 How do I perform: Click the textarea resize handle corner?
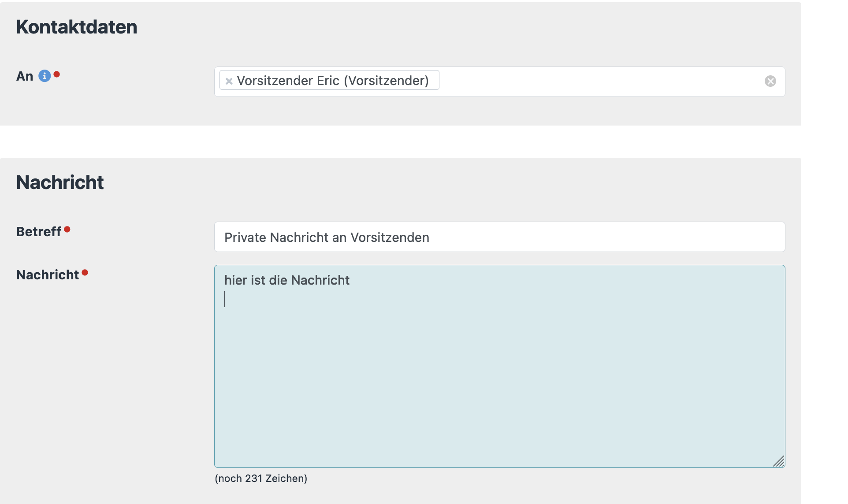point(779,461)
